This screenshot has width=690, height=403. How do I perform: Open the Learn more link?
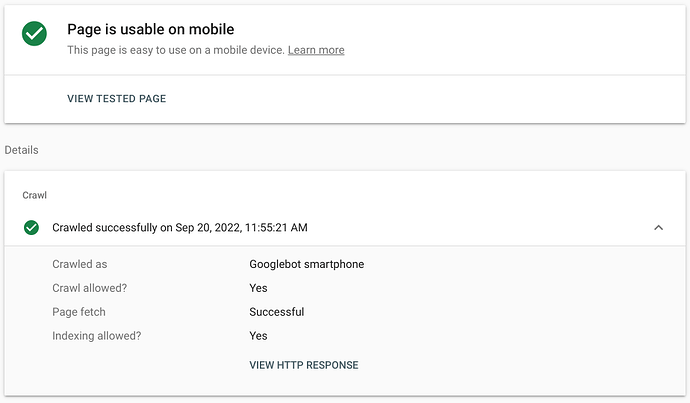[316, 50]
